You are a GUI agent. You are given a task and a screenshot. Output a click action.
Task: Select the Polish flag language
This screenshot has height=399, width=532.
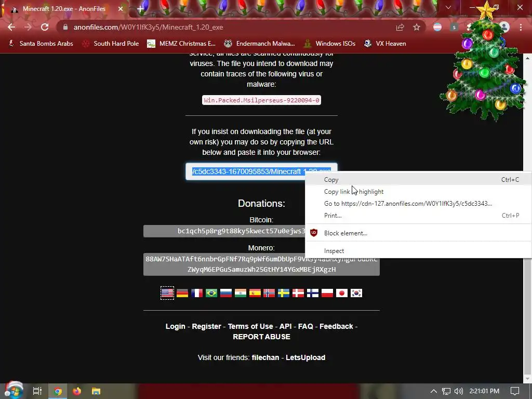[x=327, y=293]
